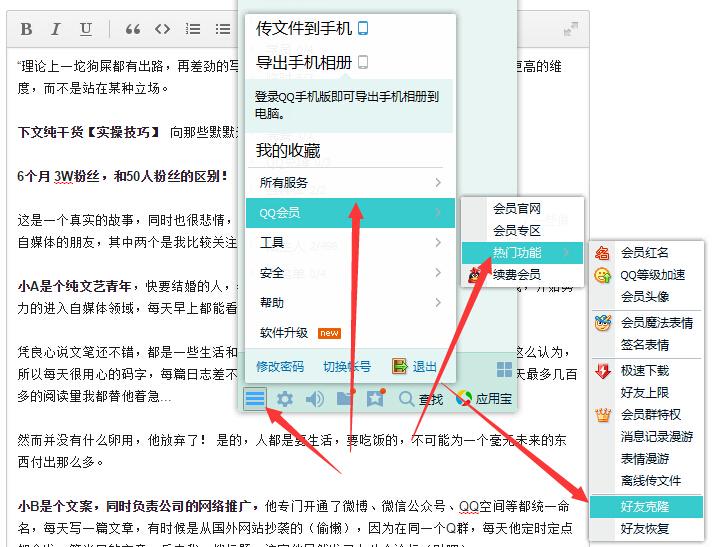Click the exit door icon
This screenshot has width=728, height=547.
point(399,366)
